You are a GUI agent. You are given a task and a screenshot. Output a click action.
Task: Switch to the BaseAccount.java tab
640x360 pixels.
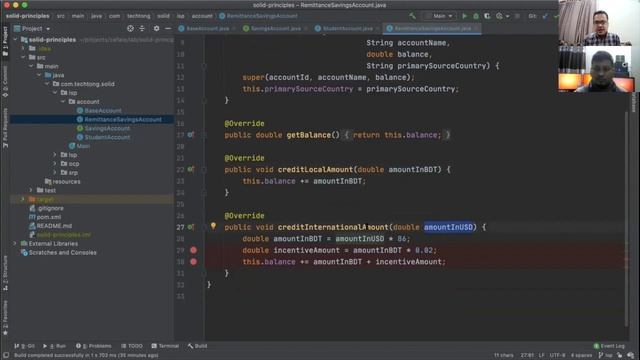point(207,29)
